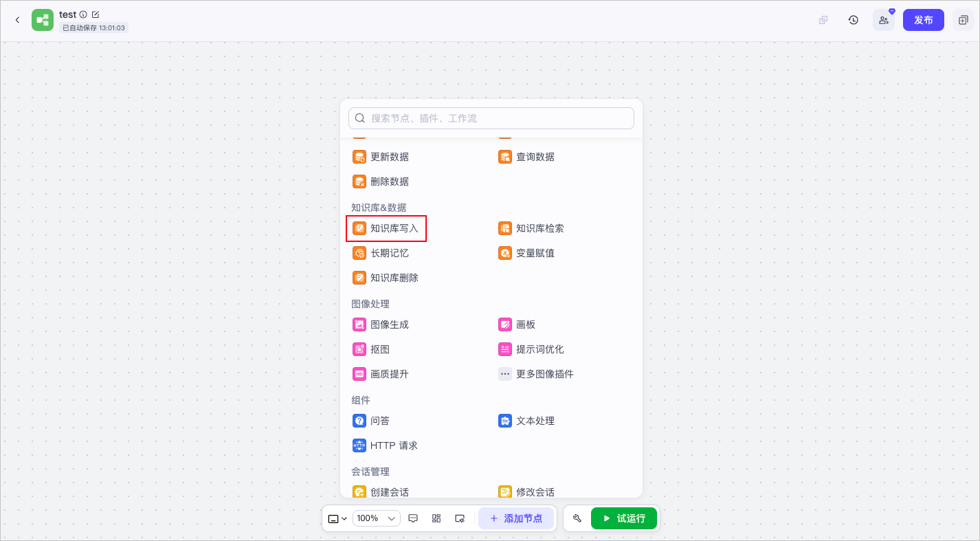This screenshot has height=541, width=980.
Task: Select the 修改会话 node
Action: pyautogui.click(x=527, y=492)
